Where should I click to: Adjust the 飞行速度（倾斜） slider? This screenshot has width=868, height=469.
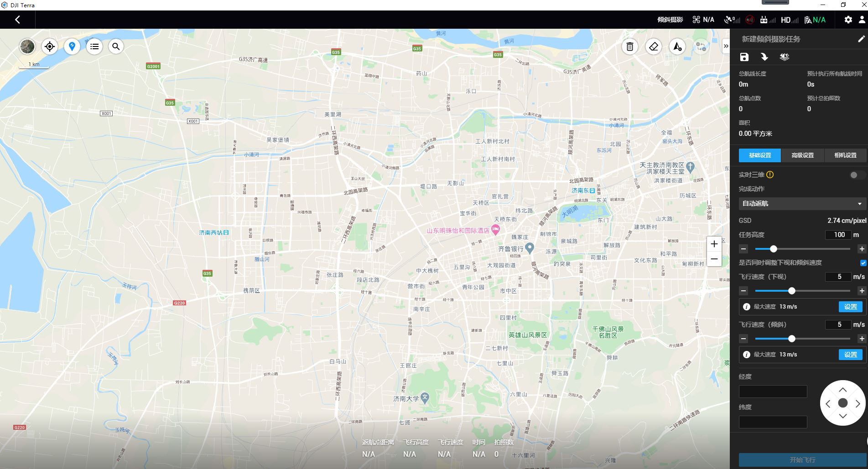pos(792,339)
